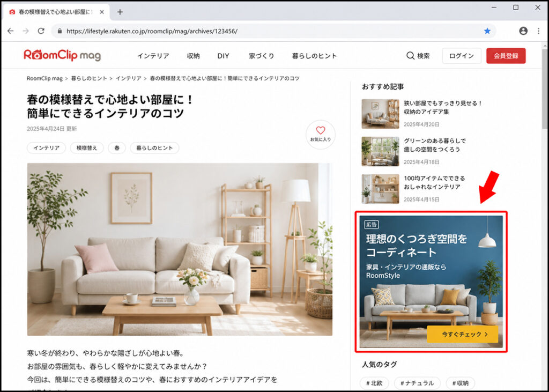
Task: Click the RoomClip mag logo
Action: pos(62,55)
